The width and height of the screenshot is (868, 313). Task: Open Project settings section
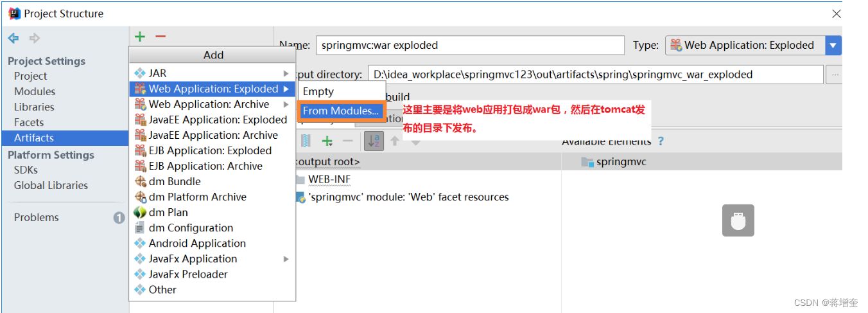pos(30,76)
